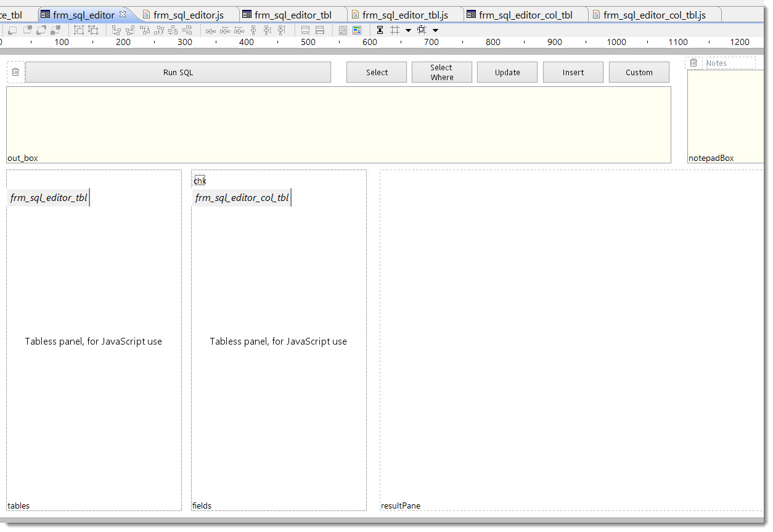Open the frm_sql_editor_tbl.js tab
This screenshot has width=773, height=532.
point(399,15)
